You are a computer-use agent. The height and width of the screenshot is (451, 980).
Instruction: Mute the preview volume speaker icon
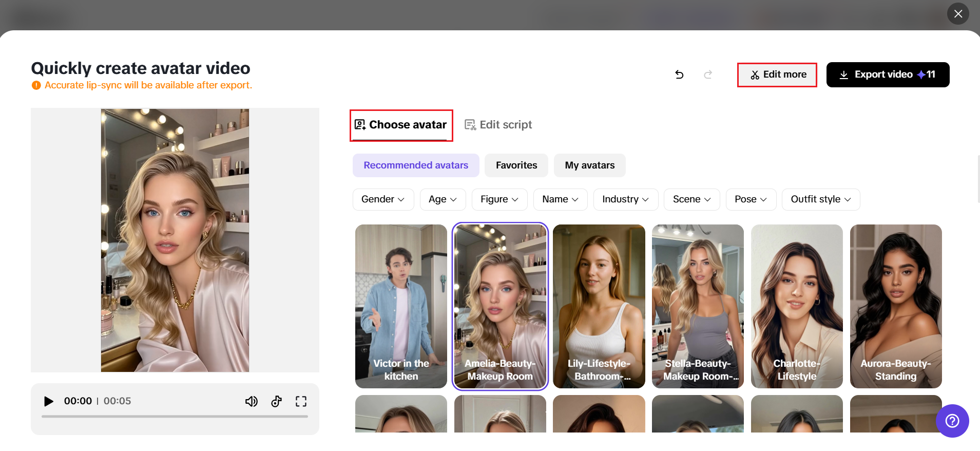[x=252, y=401]
